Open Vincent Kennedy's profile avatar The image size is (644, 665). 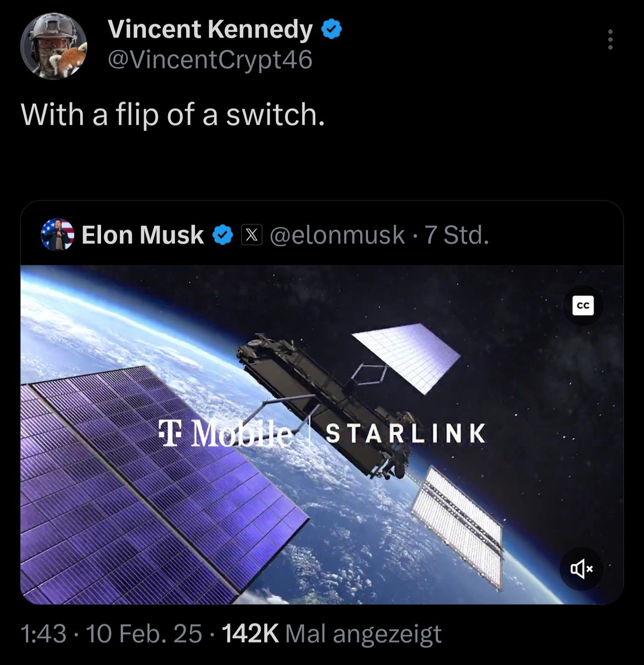point(54,46)
